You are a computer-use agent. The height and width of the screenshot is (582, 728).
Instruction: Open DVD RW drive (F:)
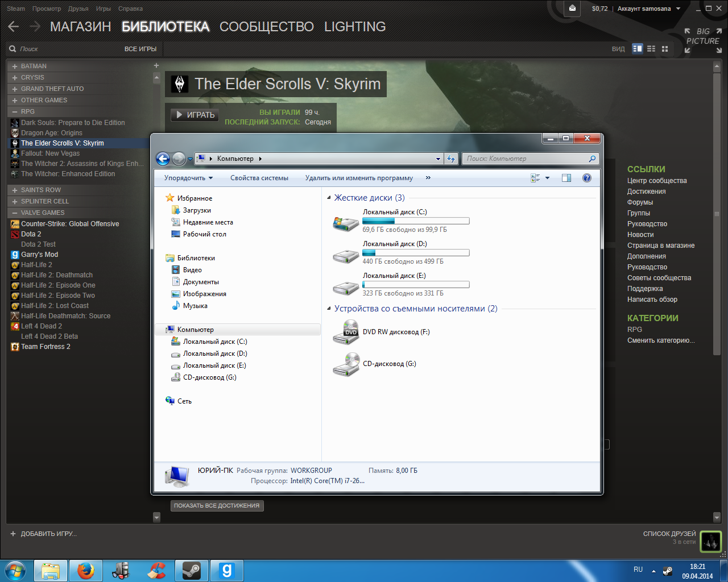tap(346, 332)
